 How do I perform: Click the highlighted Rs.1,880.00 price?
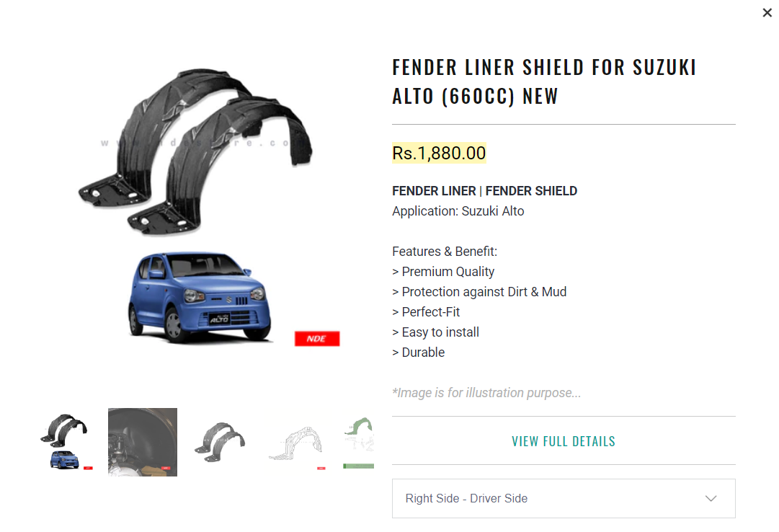pos(439,153)
